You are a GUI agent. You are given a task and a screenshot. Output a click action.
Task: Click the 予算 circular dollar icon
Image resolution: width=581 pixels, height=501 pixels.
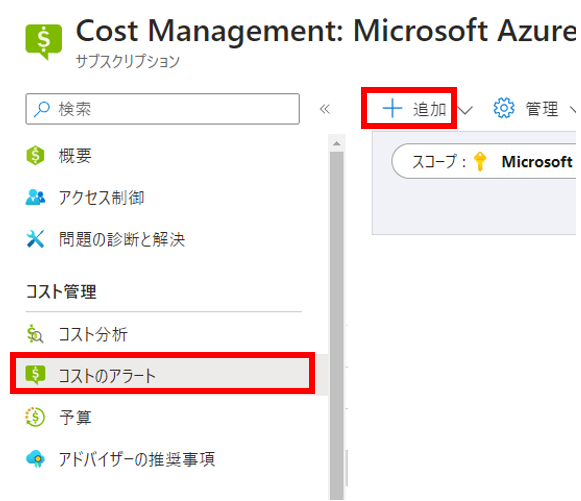pos(35,417)
